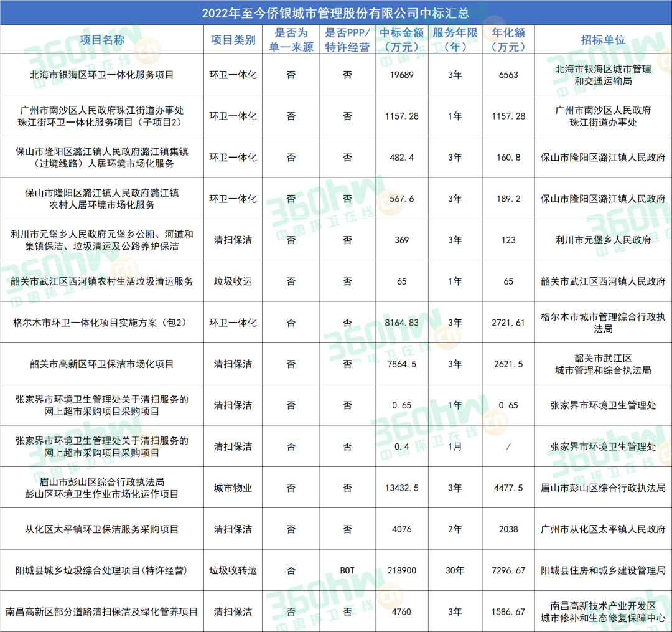Click the amount 567.6
The height and width of the screenshot is (632, 672).
click(401, 199)
